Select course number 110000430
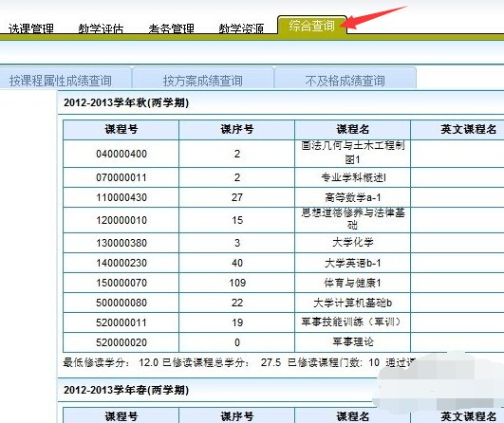504x423 pixels. coord(121,197)
